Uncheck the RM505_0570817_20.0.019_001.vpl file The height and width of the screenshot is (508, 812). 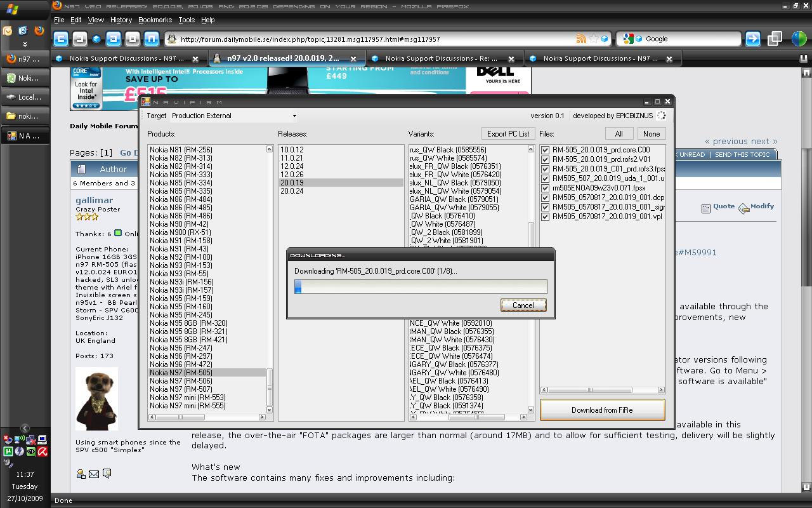(545, 217)
